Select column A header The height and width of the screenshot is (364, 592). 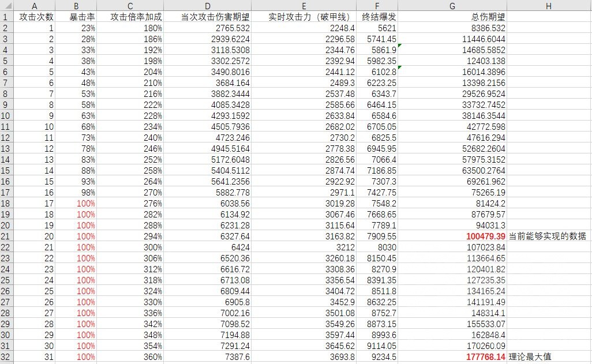tap(35, 6)
